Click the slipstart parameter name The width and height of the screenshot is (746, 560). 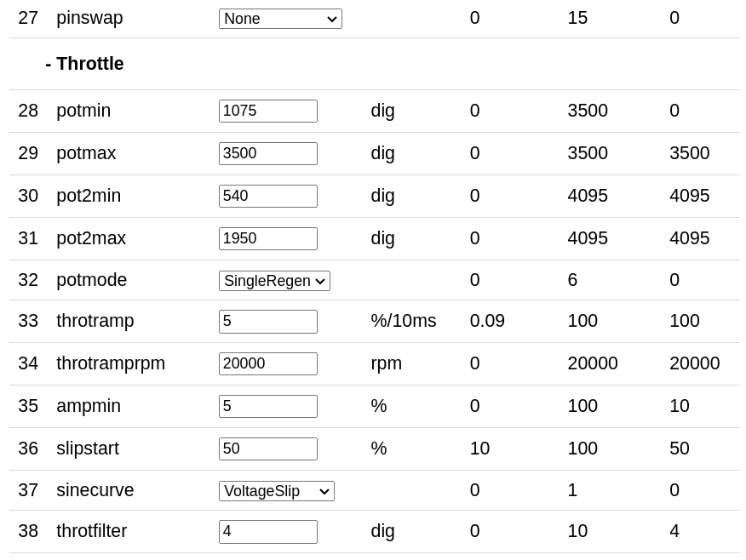[88, 449]
